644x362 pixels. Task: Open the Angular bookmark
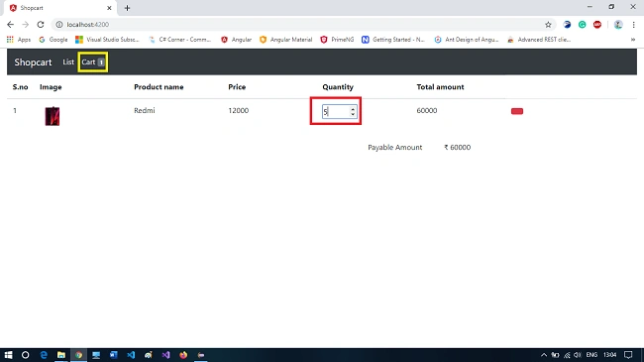pos(236,40)
